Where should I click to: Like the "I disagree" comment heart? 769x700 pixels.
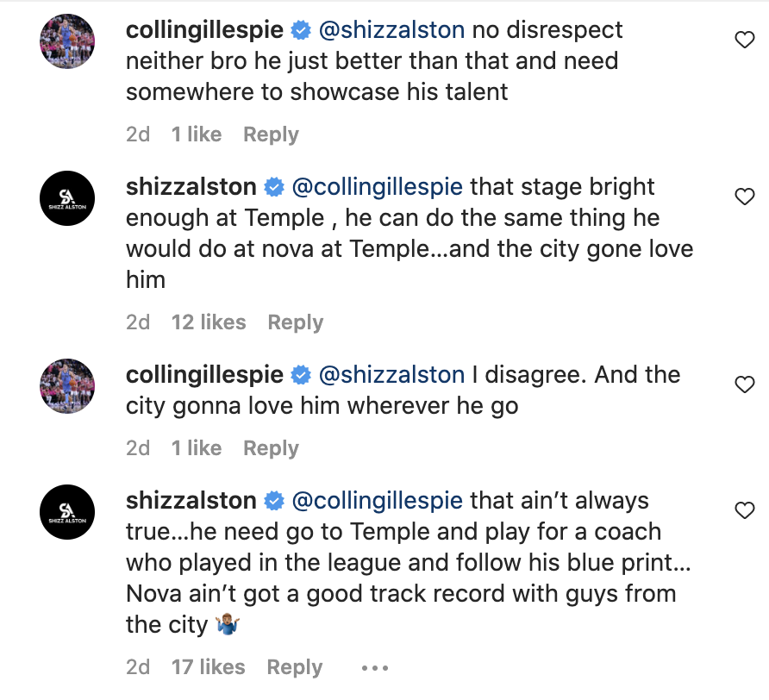pos(744,384)
